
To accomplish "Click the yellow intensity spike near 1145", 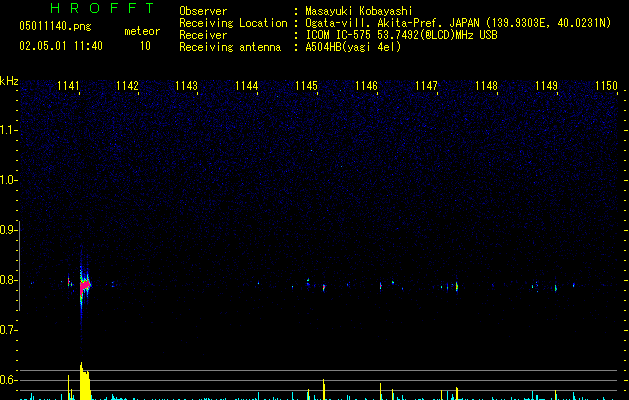I will click(x=323, y=389).
